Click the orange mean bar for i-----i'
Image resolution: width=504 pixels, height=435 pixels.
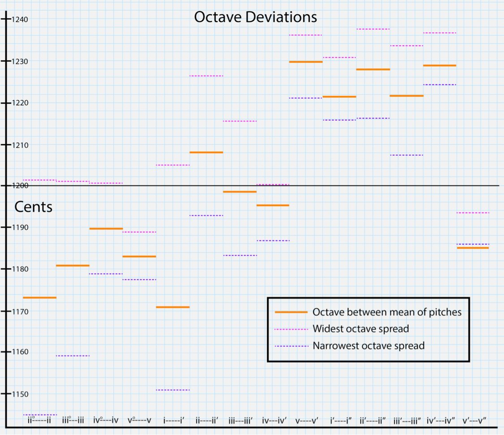click(x=173, y=307)
